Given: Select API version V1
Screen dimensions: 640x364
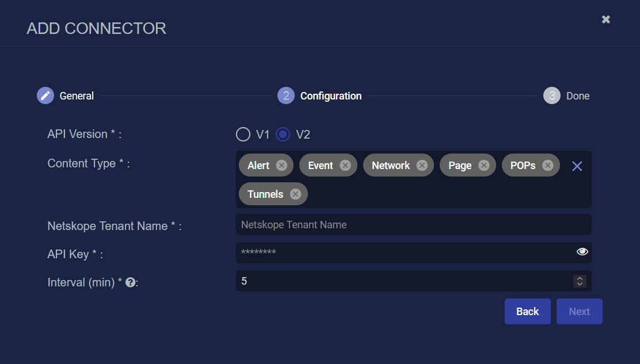Looking at the screenshot, I should point(243,134).
